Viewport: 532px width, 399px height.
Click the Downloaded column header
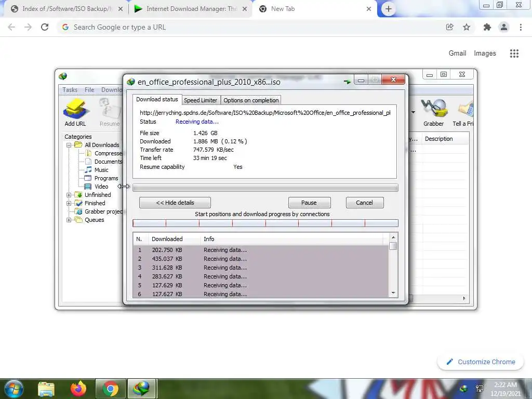[x=175, y=239]
